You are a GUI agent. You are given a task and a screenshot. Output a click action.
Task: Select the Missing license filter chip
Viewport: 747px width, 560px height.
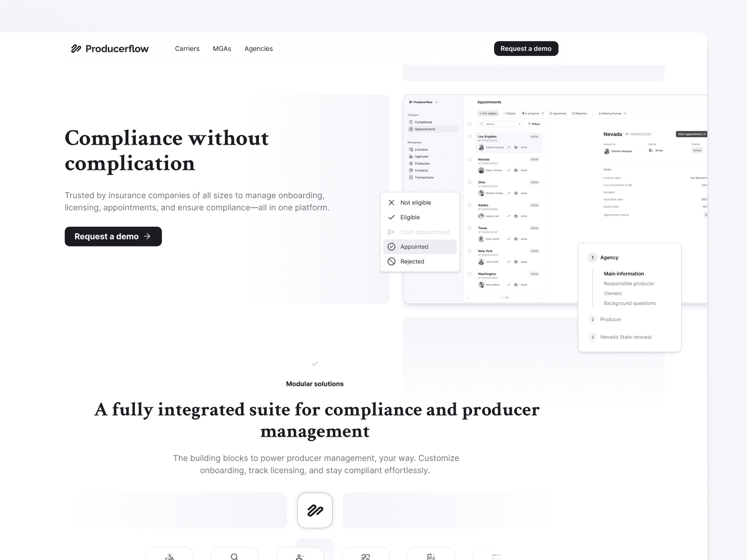click(x=612, y=113)
